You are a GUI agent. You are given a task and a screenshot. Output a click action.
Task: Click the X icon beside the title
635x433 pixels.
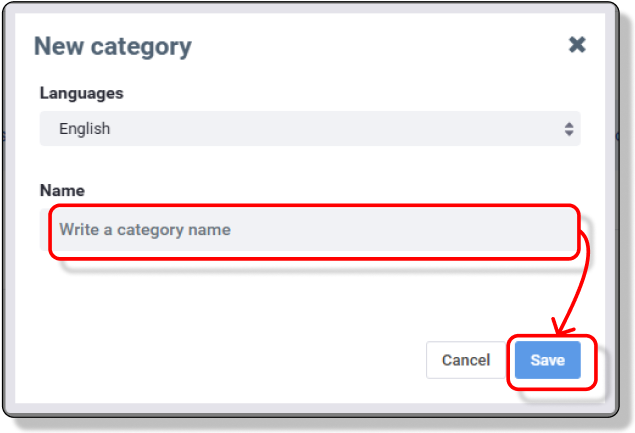[x=577, y=45]
